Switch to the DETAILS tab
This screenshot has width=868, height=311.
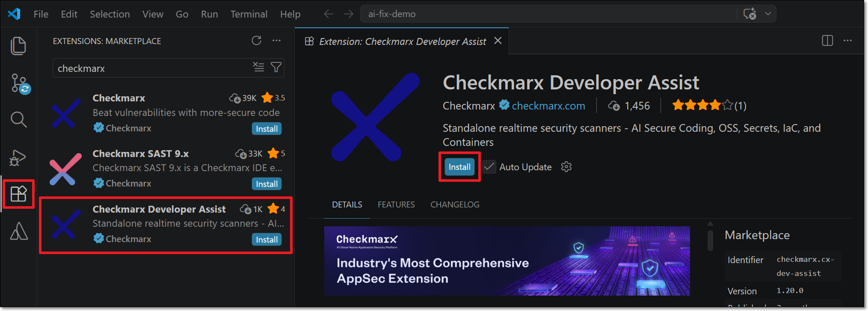tap(347, 204)
